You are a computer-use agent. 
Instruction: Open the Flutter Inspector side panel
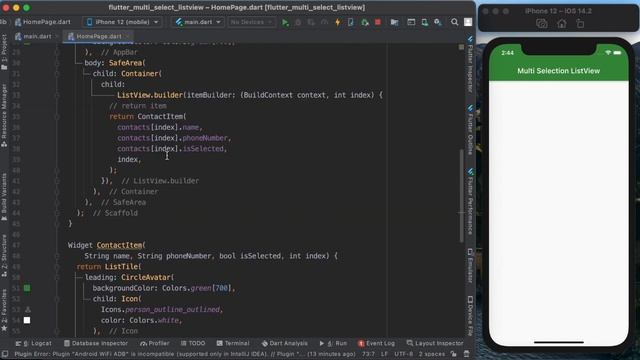point(470,64)
